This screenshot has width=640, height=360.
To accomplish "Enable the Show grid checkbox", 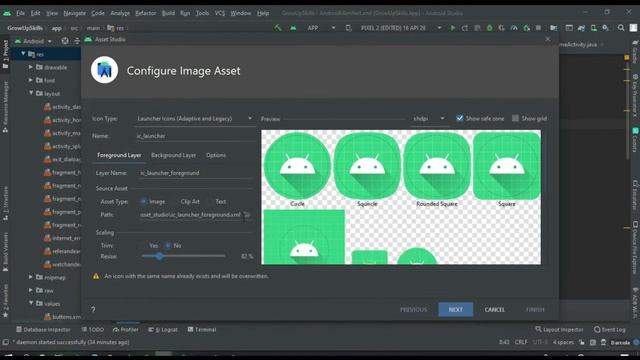I will pos(516,118).
